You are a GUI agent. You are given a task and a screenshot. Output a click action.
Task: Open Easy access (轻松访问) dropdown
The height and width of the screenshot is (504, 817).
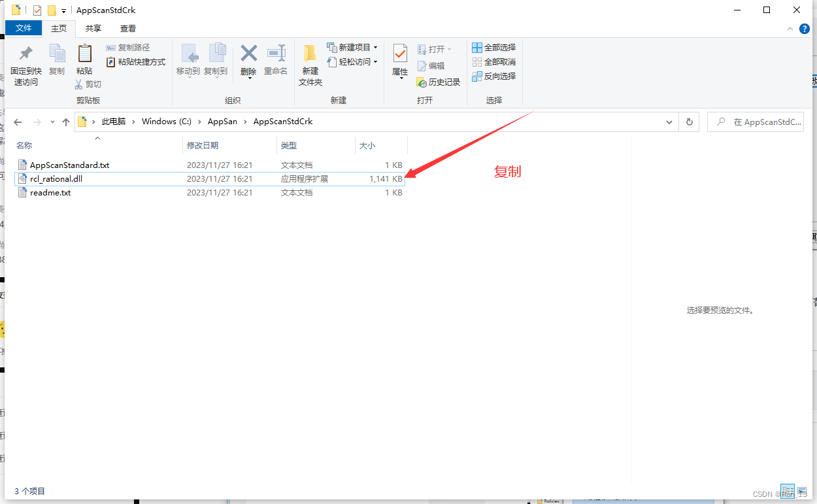(x=352, y=62)
